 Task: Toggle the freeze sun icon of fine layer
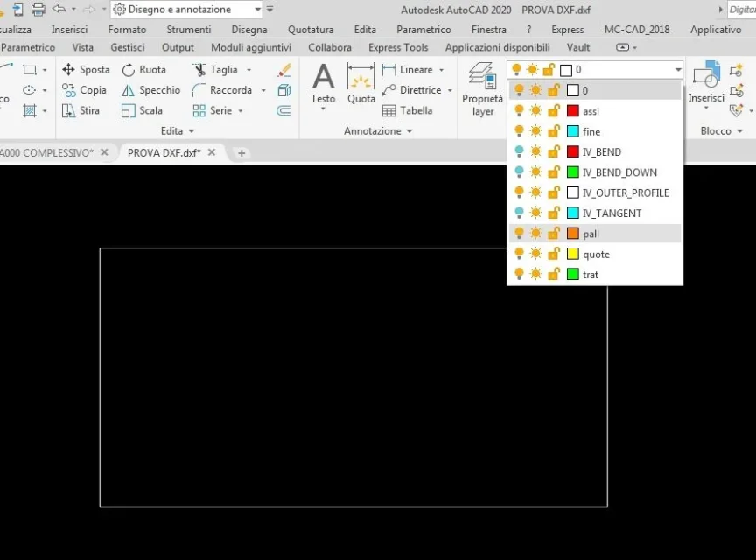pyautogui.click(x=535, y=131)
